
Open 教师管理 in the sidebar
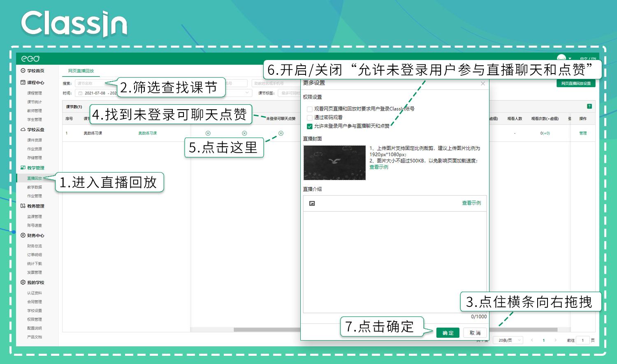35,111
